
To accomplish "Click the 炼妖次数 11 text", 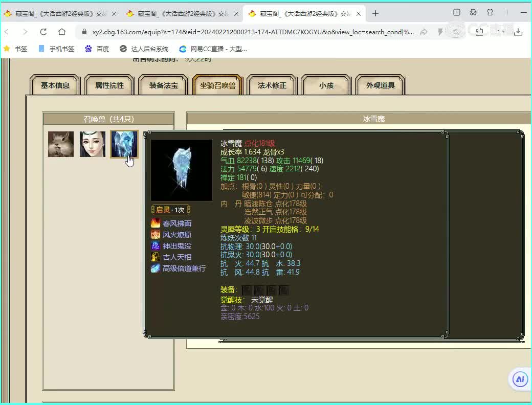I will pos(238,238).
